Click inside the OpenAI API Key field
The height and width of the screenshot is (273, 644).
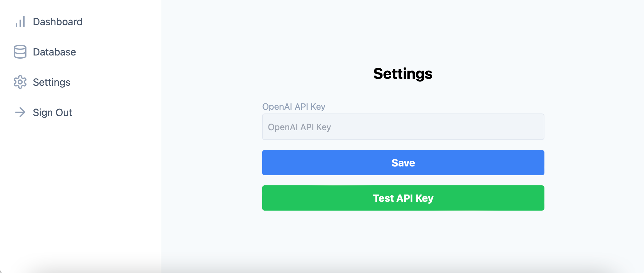pos(403,127)
